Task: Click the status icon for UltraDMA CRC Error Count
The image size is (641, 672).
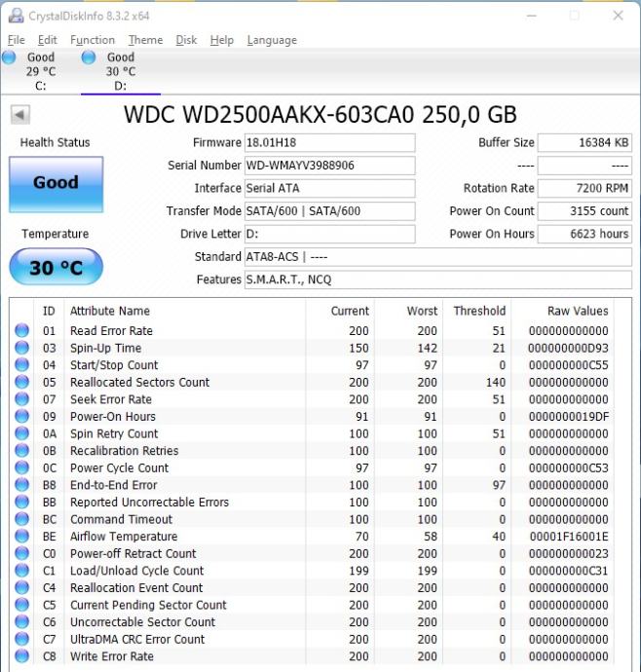Action: coord(21,639)
